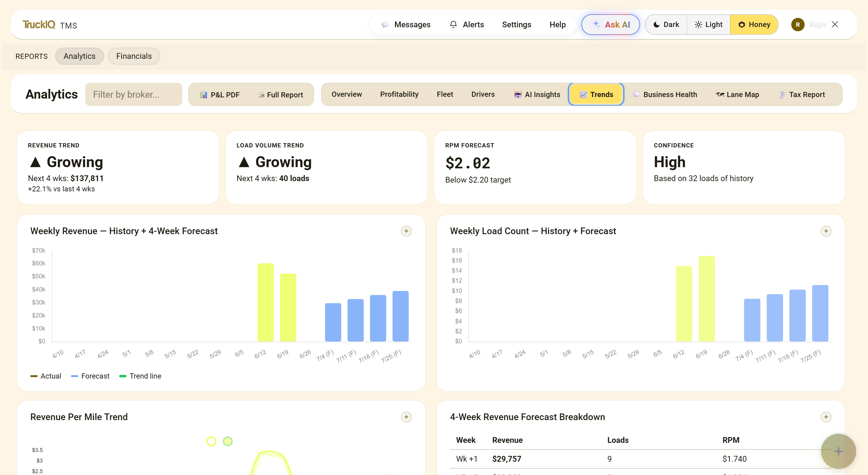Image resolution: width=868 pixels, height=475 pixels.
Task: Click the $1.740 RPM cell
Action: coord(735,459)
